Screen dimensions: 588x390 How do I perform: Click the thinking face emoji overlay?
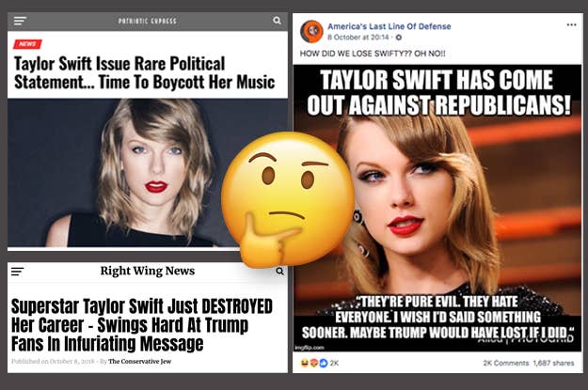pyautogui.click(x=288, y=199)
